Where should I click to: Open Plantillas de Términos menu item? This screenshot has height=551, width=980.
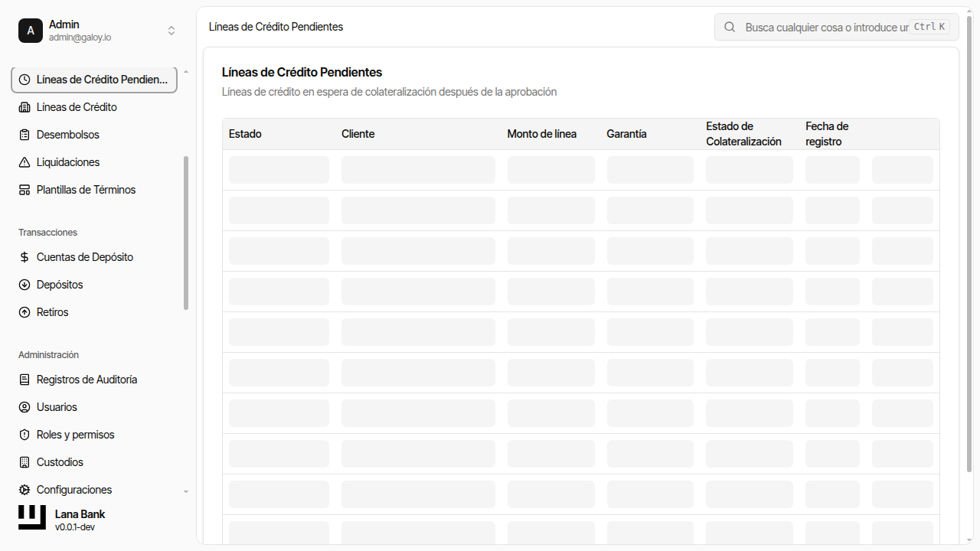coord(86,190)
